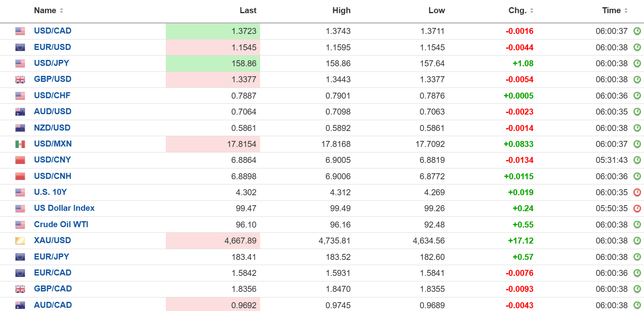Click the Mexico flag icon beside USD/MXN
644x311 pixels.
[x=20, y=144]
